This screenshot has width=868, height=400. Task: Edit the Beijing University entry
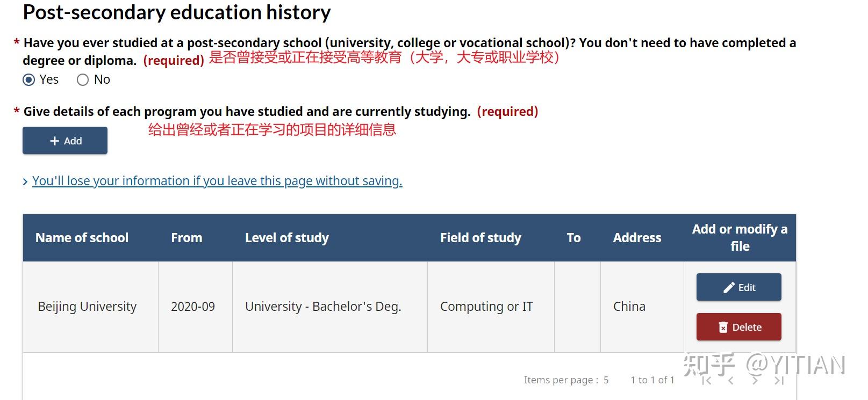tap(738, 287)
